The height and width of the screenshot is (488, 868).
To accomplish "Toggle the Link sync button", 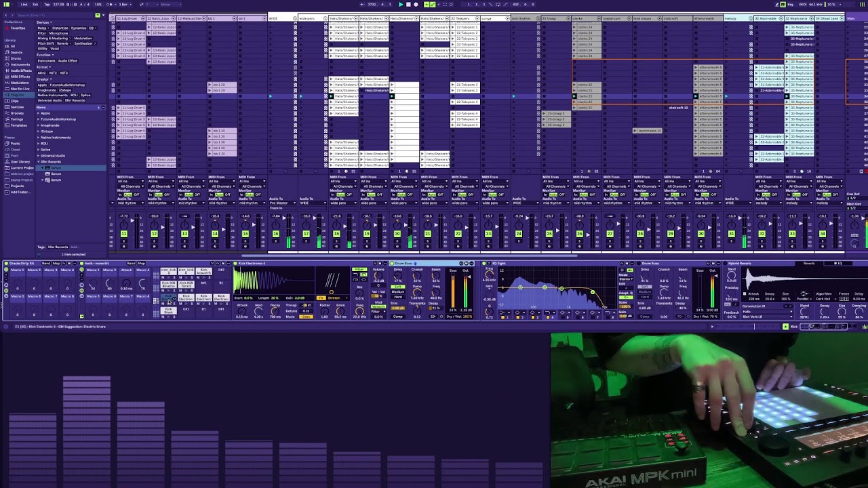I will tap(24, 4).
